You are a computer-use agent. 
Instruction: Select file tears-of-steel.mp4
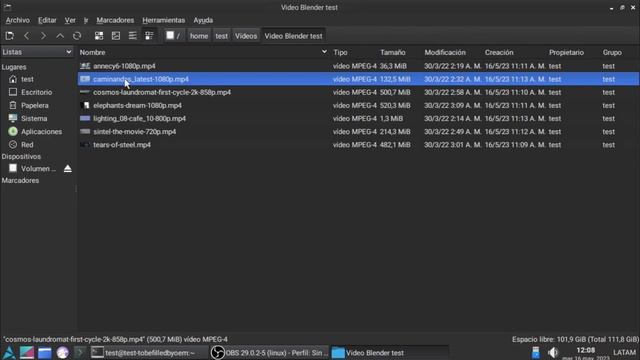122,144
